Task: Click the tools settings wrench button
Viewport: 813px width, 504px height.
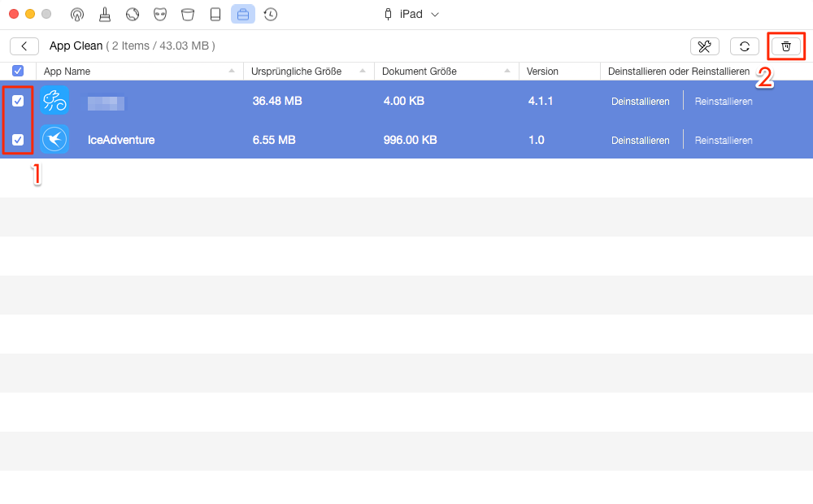Action: (705, 46)
